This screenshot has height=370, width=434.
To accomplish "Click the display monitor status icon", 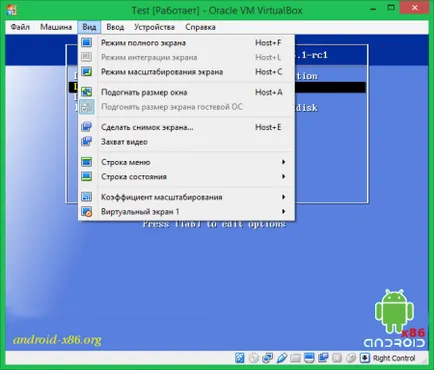I will pyautogui.click(x=309, y=358).
